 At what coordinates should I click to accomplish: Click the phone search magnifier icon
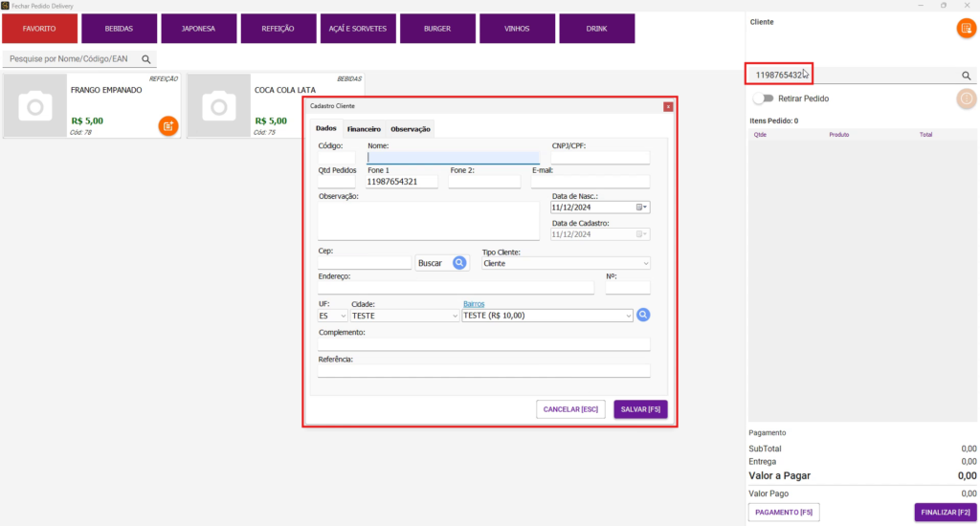[x=966, y=76]
